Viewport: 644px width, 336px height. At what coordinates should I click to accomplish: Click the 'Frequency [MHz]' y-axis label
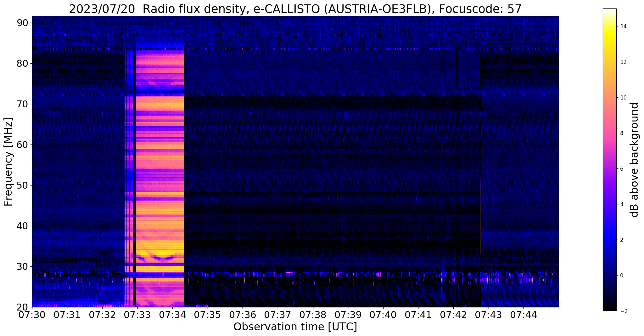[8, 162]
